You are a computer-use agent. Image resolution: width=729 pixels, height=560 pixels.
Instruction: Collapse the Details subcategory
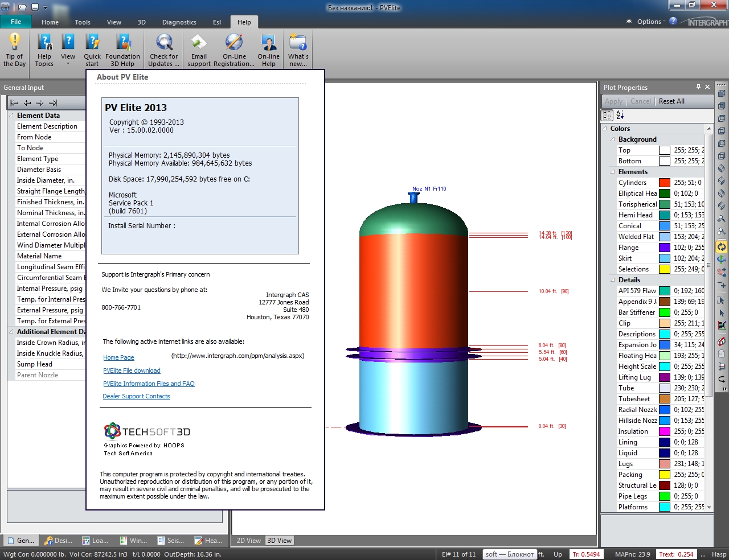coord(613,280)
